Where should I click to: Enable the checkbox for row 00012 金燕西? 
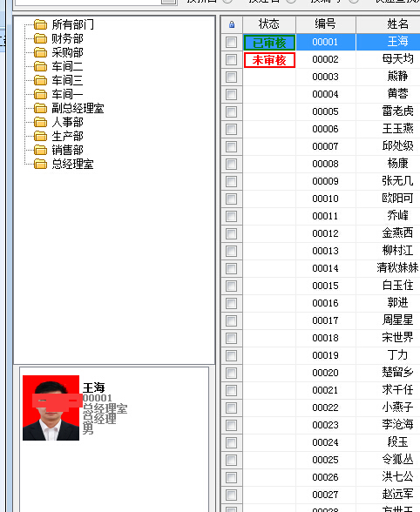pyautogui.click(x=232, y=233)
